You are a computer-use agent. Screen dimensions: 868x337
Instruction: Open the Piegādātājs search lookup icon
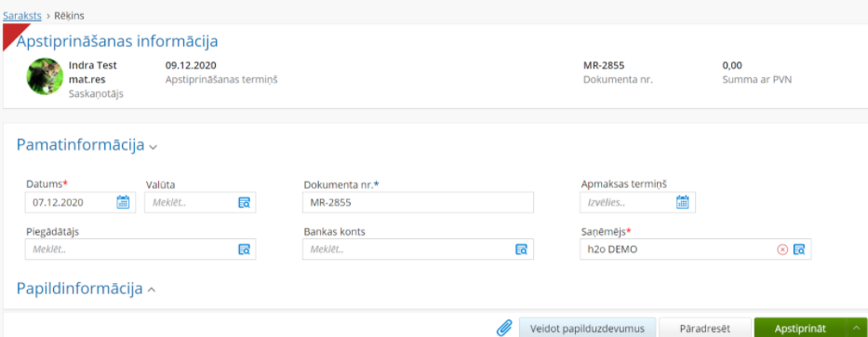pos(244,249)
